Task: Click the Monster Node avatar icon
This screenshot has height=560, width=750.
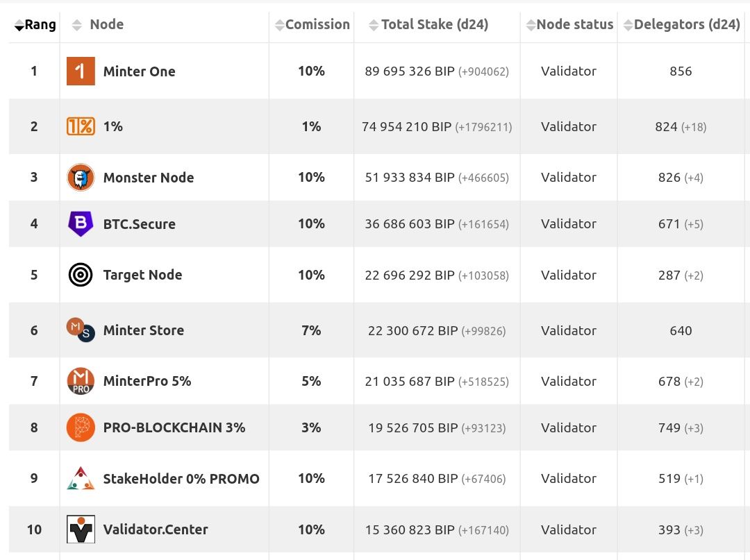Action: [81, 178]
